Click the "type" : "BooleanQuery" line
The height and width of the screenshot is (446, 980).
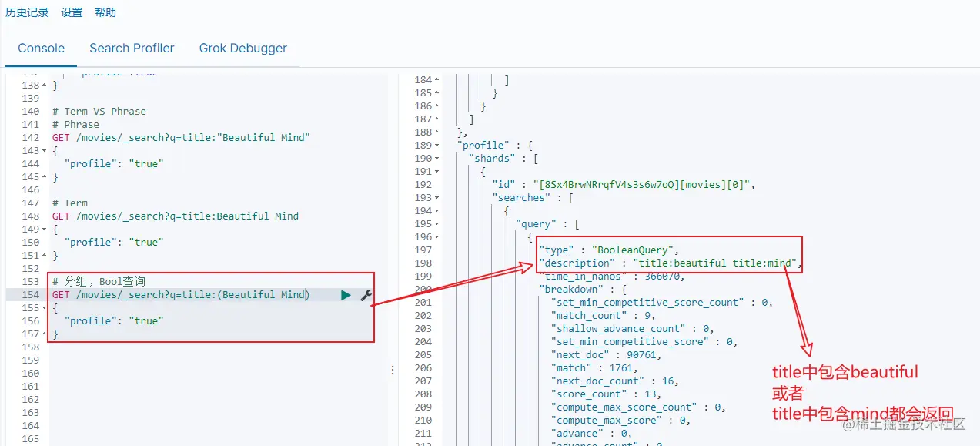(609, 250)
